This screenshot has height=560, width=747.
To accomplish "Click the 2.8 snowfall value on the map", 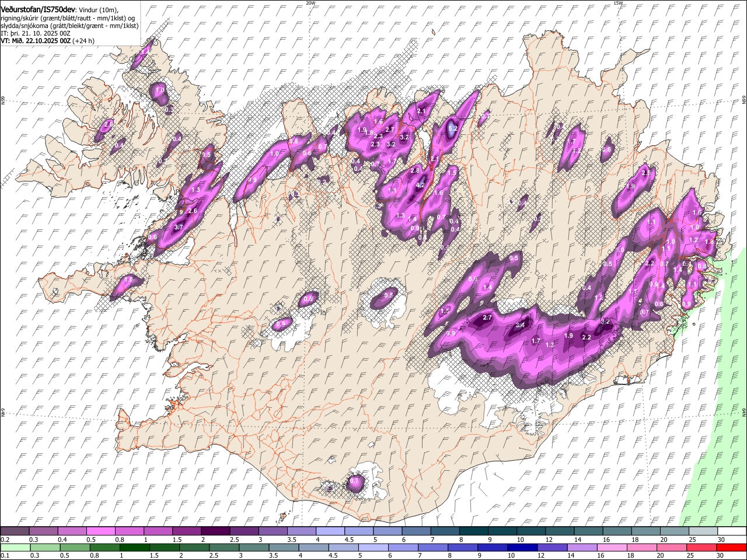I will [415, 170].
